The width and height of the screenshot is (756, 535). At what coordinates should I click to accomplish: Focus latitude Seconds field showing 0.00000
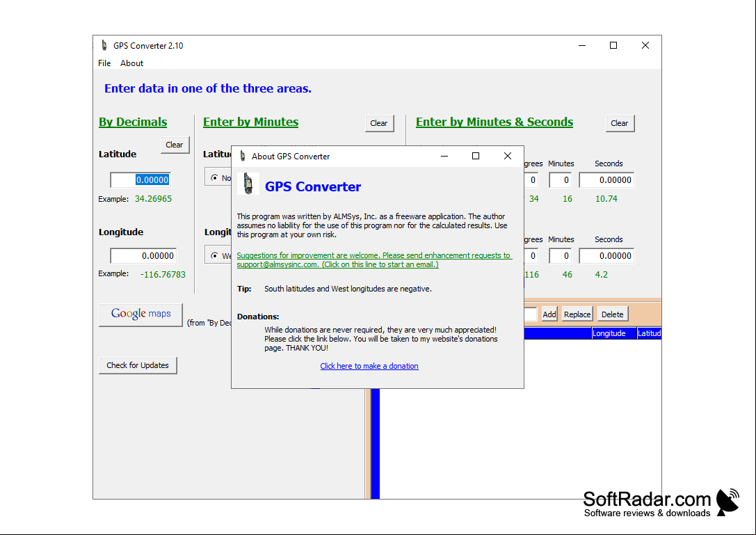pos(606,180)
